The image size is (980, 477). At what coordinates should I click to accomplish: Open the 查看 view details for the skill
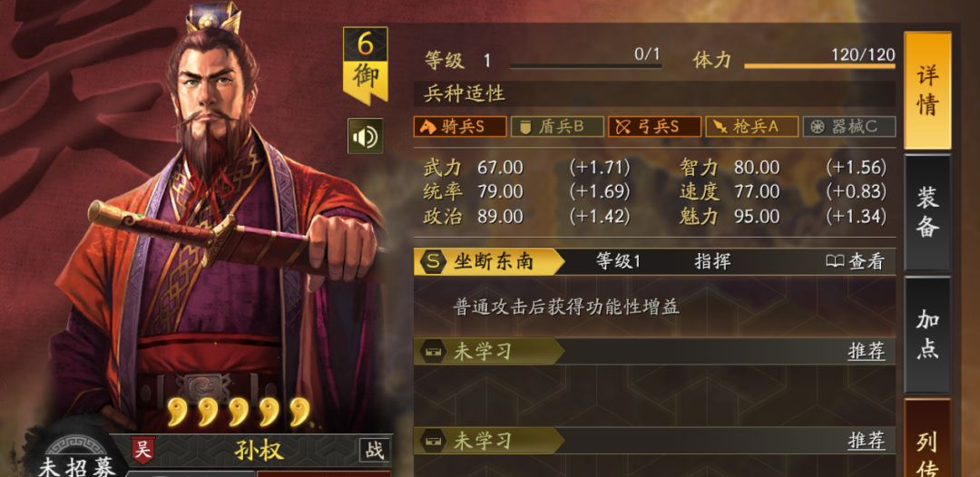point(855,262)
